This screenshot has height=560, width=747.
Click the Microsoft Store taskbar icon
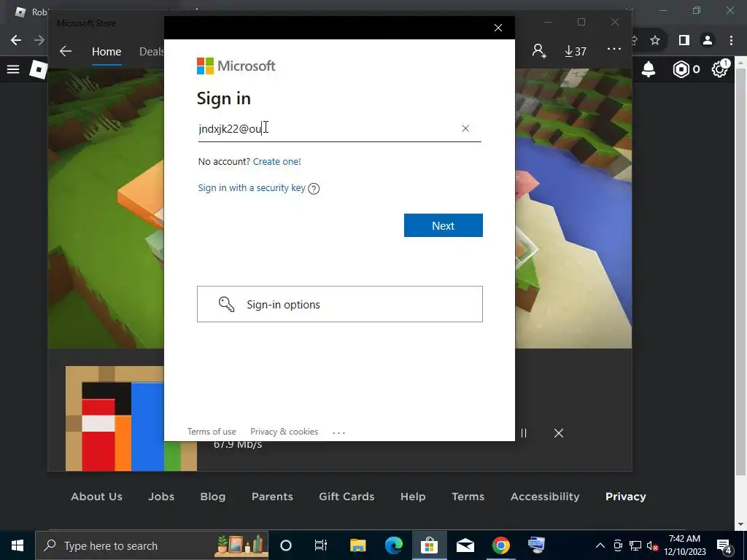429,545
